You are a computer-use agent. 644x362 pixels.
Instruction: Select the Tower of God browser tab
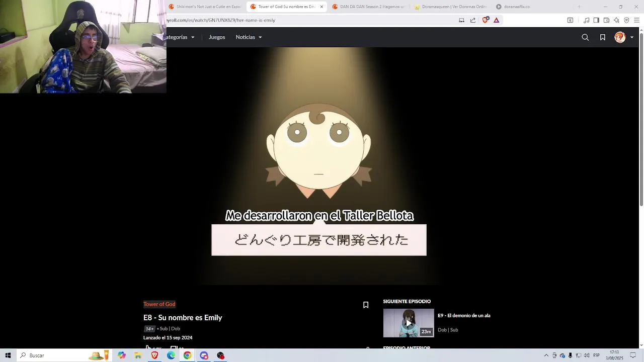pos(283,7)
